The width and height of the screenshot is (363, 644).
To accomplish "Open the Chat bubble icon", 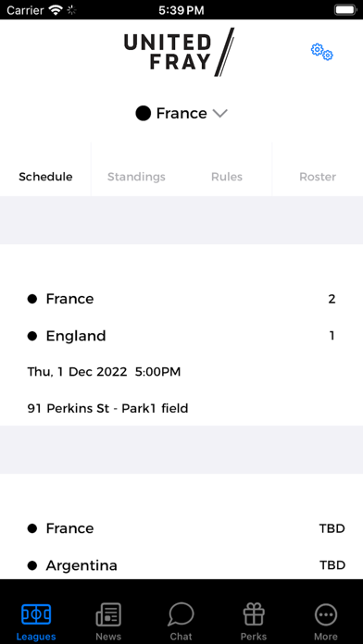I will pos(181,614).
